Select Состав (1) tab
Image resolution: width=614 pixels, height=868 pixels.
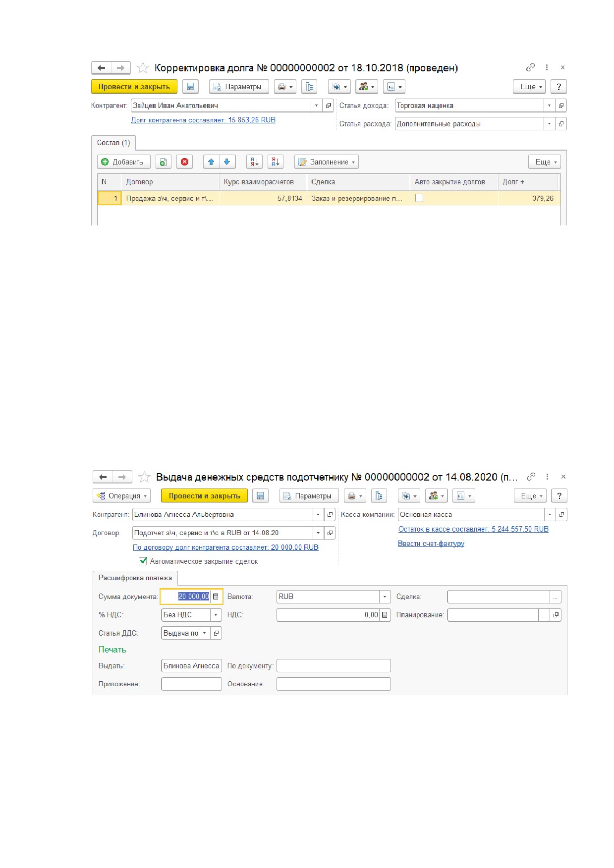click(113, 143)
